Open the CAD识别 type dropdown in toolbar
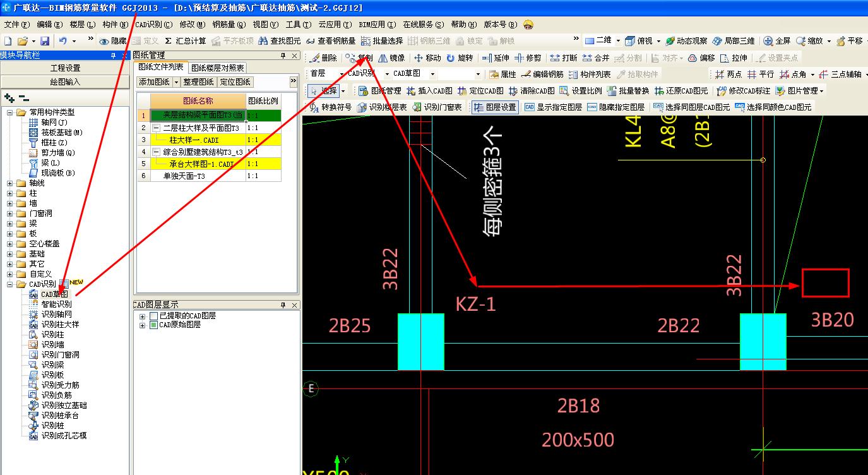 (x=387, y=74)
